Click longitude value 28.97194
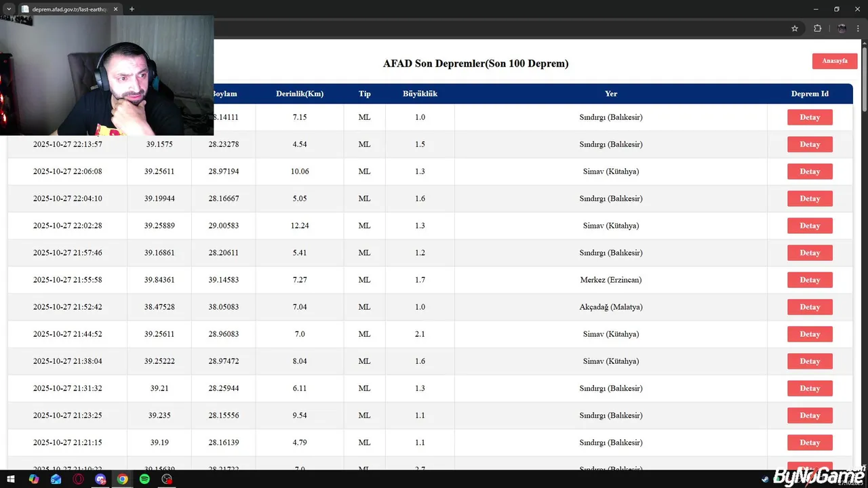The height and width of the screenshot is (488, 868). click(x=224, y=171)
